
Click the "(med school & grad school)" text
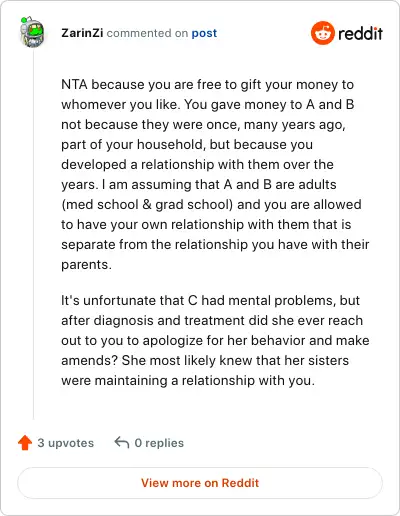[147, 205]
